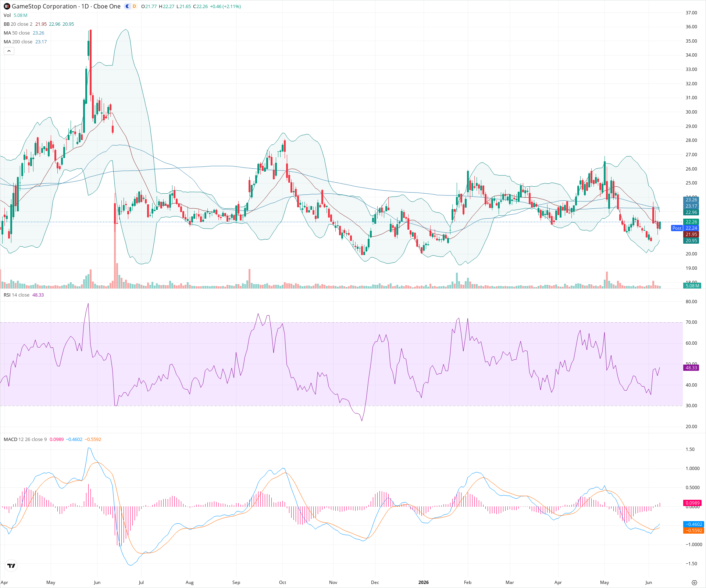Select the MA 50 close legend
Image resolution: width=706 pixels, height=588 pixels.
[x=17, y=33]
